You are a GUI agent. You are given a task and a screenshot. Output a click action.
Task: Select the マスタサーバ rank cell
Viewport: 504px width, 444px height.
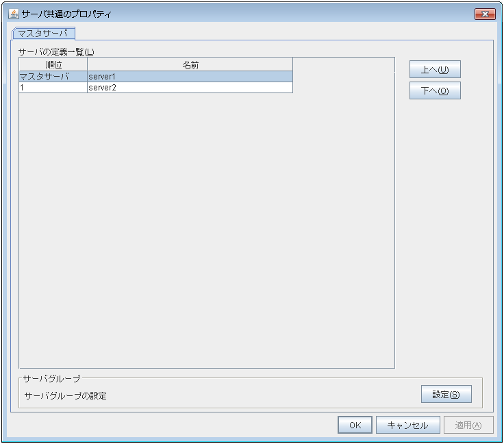click(x=53, y=77)
